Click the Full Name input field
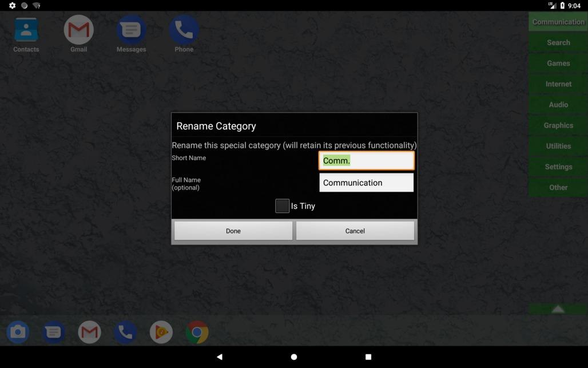The image size is (588, 368). click(x=366, y=183)
